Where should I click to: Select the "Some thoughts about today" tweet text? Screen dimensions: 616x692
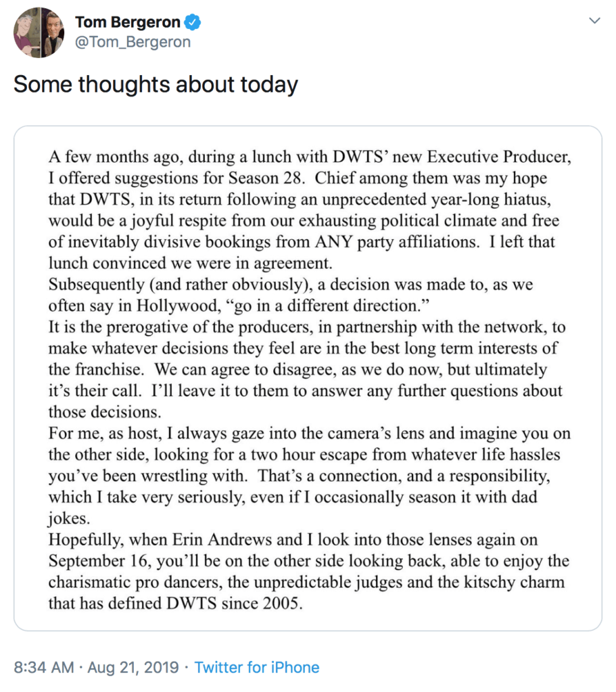click(x=156, y=84)
